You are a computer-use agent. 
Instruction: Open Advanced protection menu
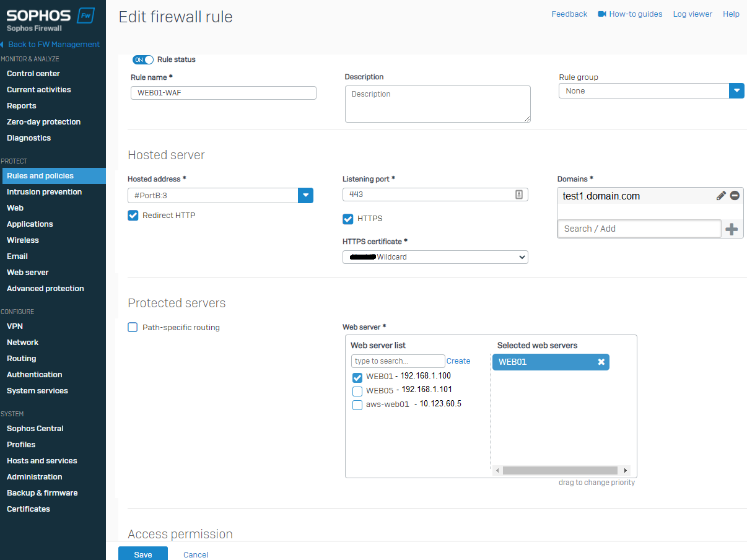[x=45, y=289]
